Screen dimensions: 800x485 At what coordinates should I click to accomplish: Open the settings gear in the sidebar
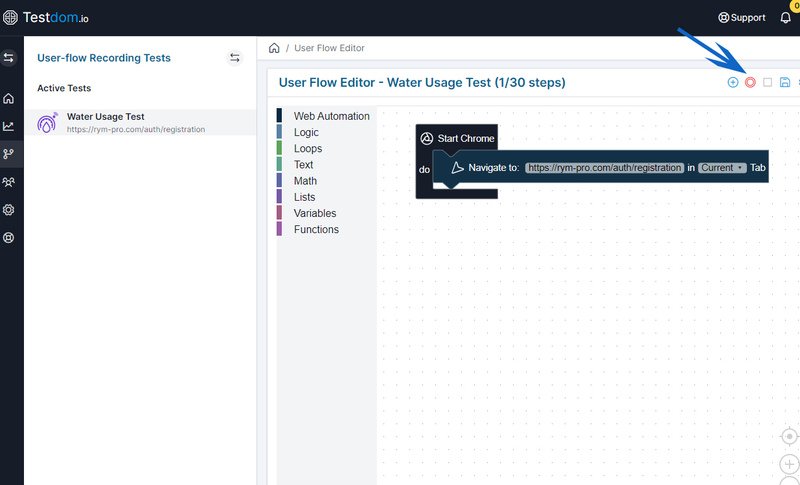coord(9,210)
